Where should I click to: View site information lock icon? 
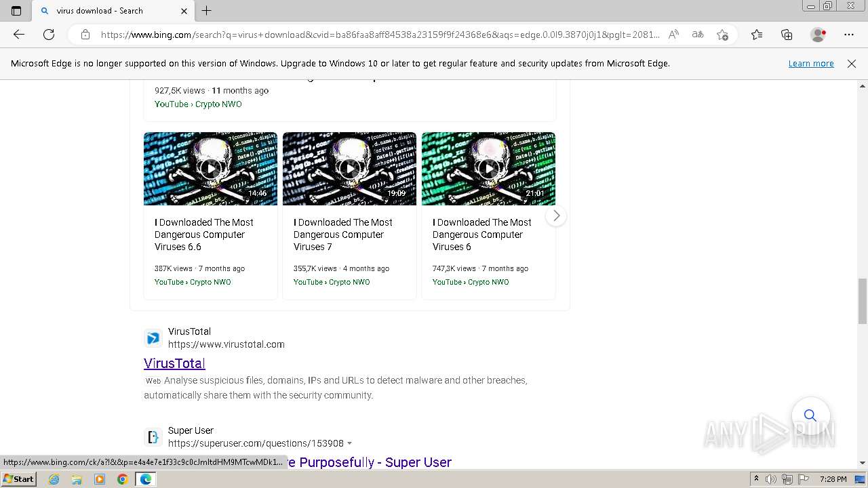[x=85, y=35]
